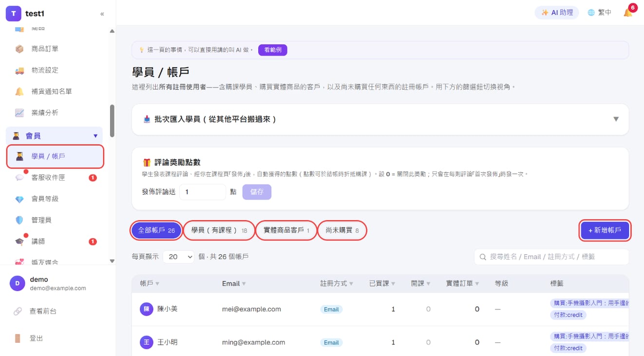The height and width of the screenshot is (356, 644).
Task: Click the 陳小美 avatar
Action: [x=147, y=309]
